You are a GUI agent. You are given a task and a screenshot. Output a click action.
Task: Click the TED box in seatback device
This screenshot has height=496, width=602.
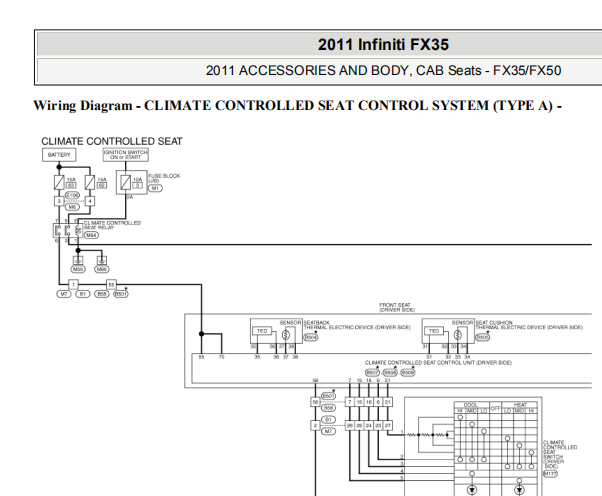click(x=262, y=331)
